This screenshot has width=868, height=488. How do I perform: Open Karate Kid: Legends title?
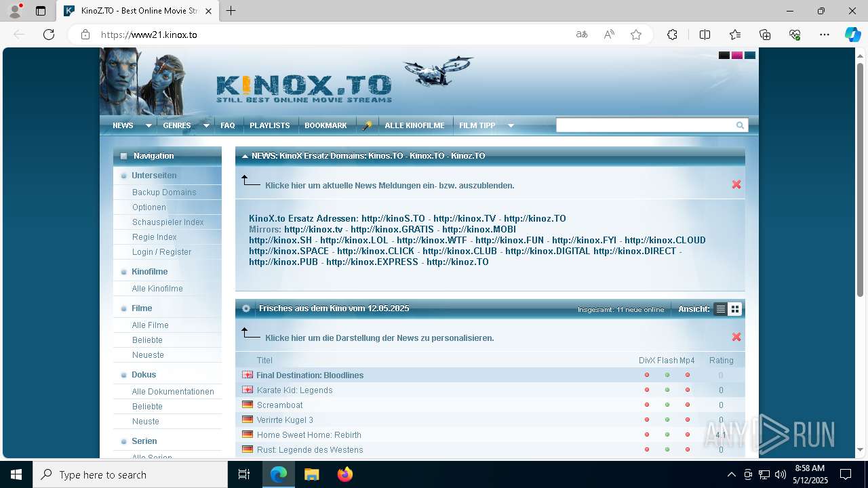pyautogui.click(x=294, y=390)
